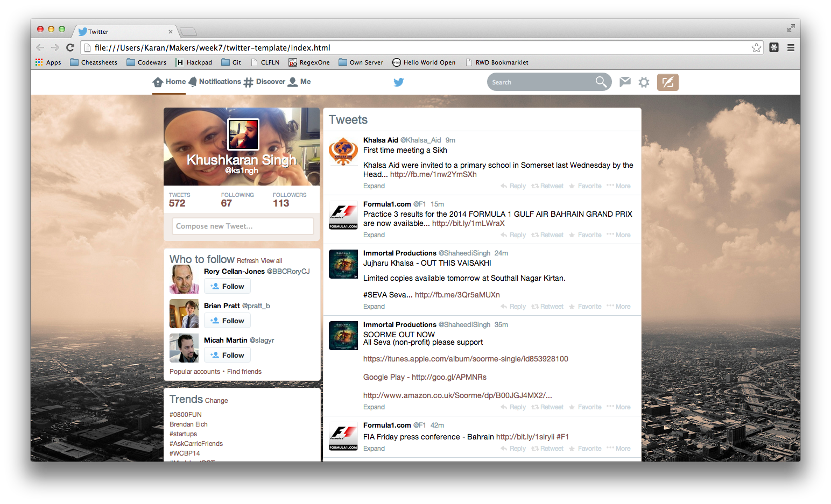Expand the Khalsa Aid tweet

(374, 186)
